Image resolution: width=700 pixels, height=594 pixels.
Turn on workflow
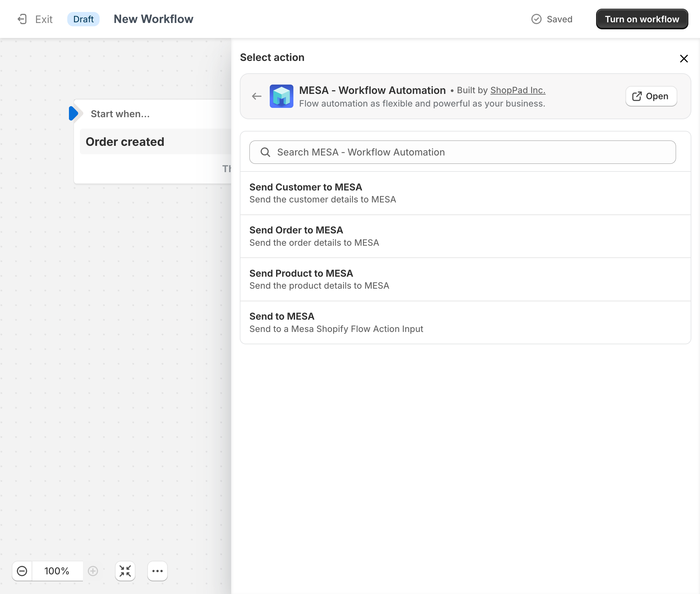click(642, 19)
